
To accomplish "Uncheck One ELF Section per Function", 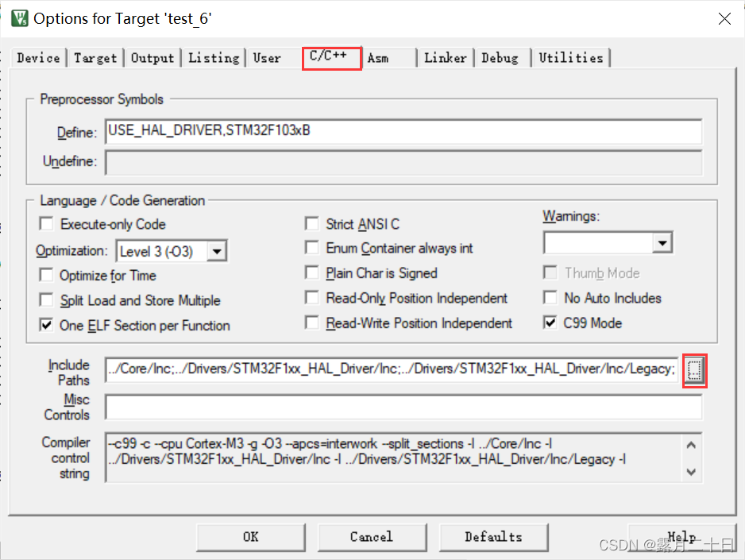I will [x=46, y=326].
